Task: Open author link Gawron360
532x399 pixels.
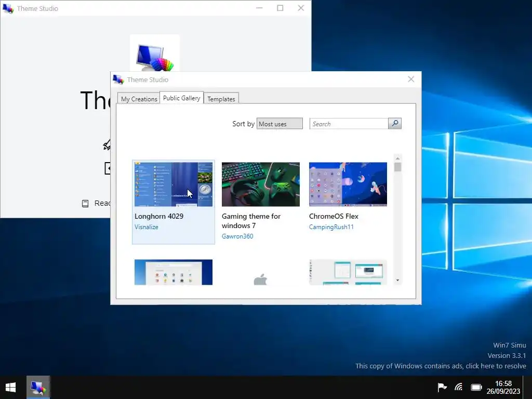Action: (237, 236)
